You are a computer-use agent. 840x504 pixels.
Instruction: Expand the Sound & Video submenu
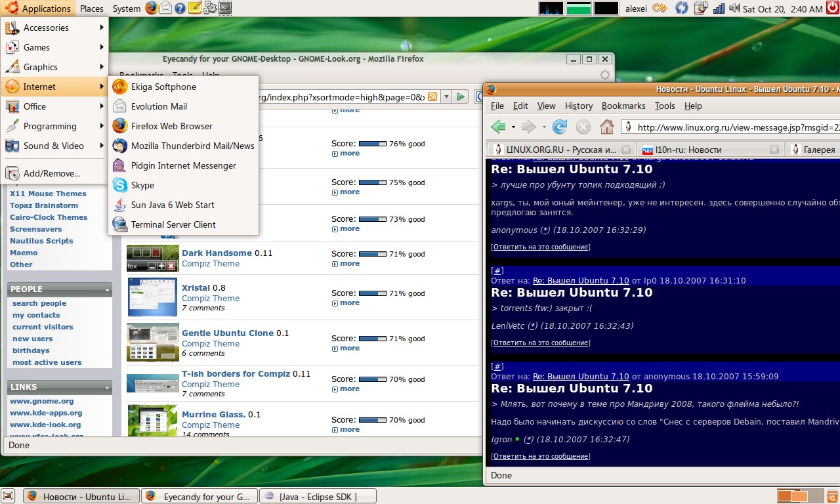pos(54,146)
